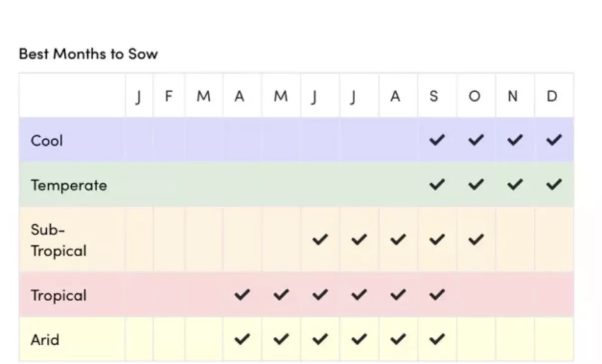Click the Tropical row checkmark under April
The image size is (602, 364).
(x=242, y=295)
